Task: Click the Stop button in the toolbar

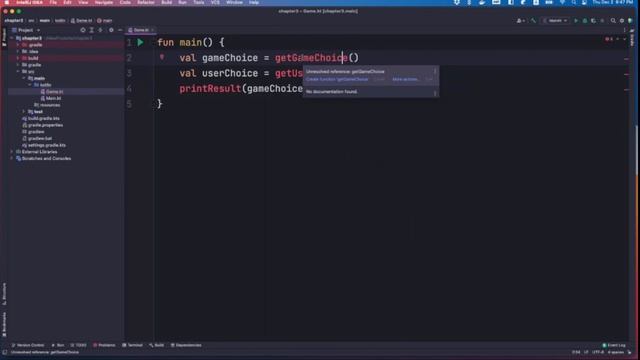Action: coord(602,20)
